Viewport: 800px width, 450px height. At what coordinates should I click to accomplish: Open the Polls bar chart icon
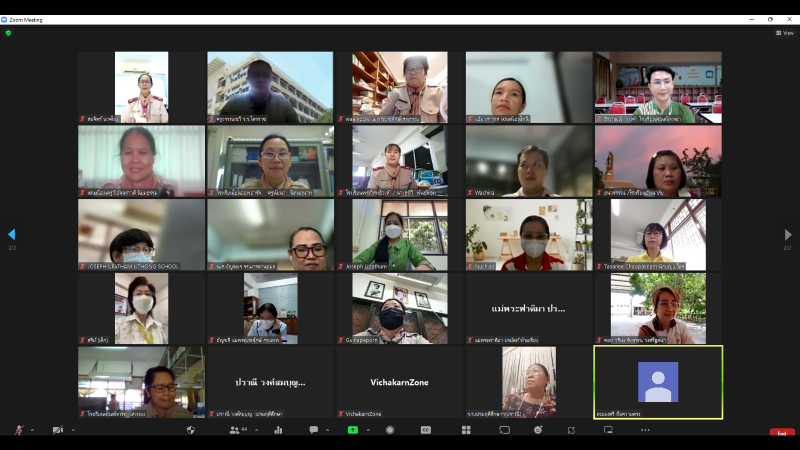278,430
